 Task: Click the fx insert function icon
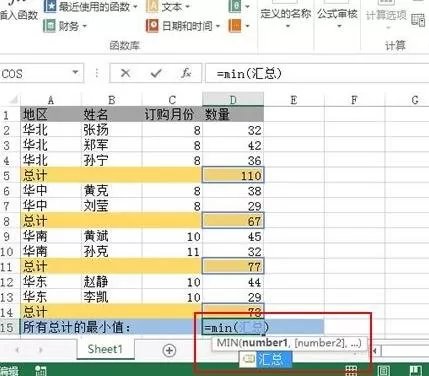click(x=186, y=73)
